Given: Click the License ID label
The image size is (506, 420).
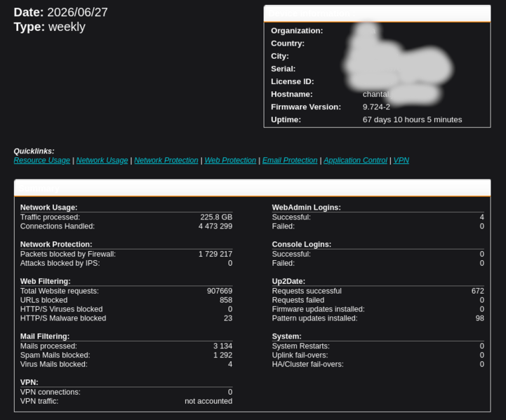Looking at the screenshot, I should [x=293, y=81].
